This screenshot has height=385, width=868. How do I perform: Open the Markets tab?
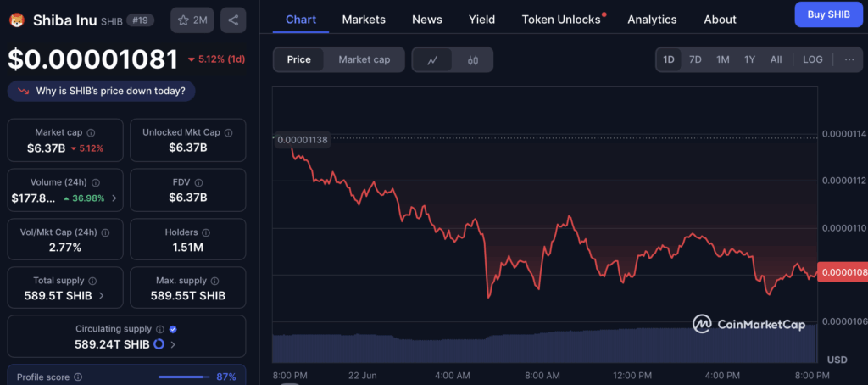coord(364,20)
